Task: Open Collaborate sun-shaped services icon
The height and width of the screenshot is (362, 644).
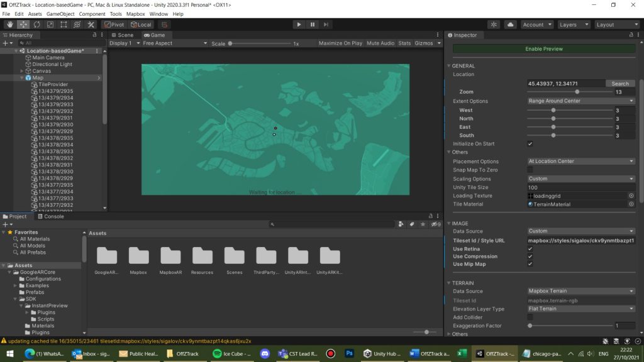Action: tap(494, 25)
